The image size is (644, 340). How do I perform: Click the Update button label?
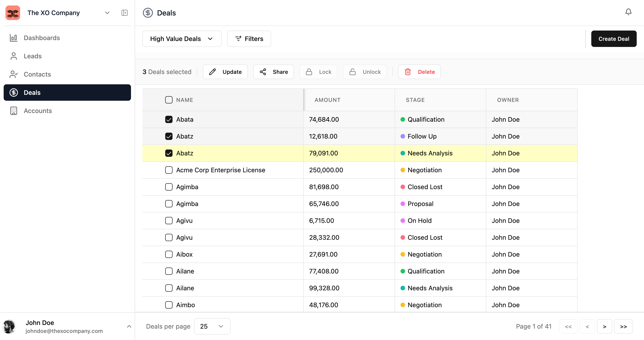232,72
